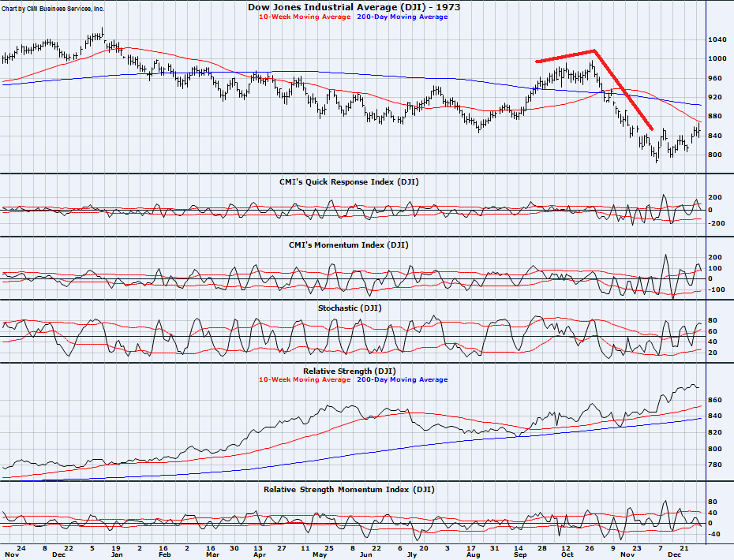The image size is (734, 560).
Task: Click the Dow Jones Industrial Average chart title
Action: point(354,7)
